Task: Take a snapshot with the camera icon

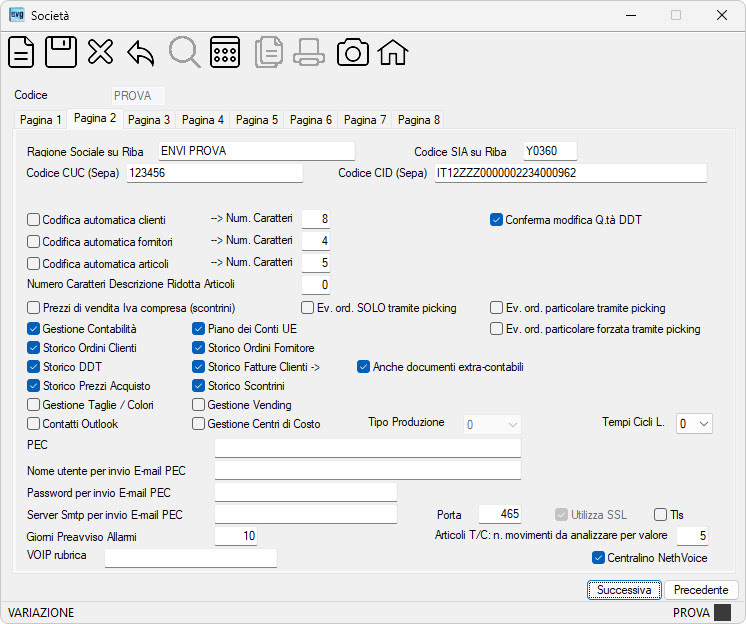Action: 353,52
